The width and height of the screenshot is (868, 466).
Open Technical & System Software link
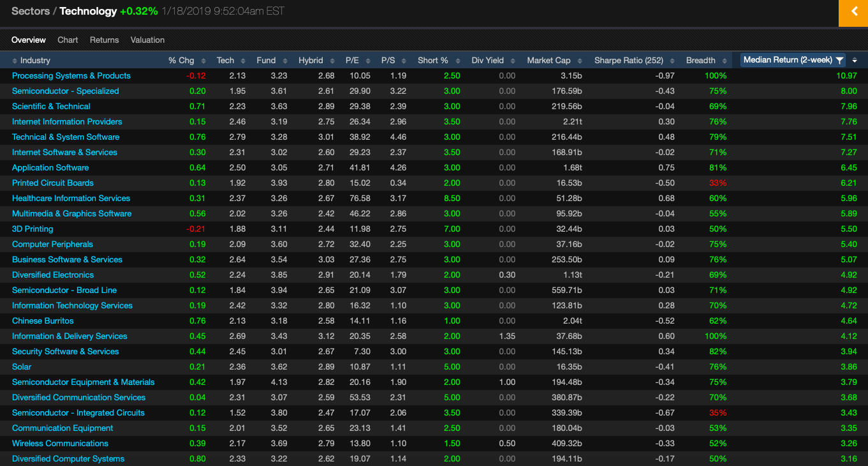66,137
